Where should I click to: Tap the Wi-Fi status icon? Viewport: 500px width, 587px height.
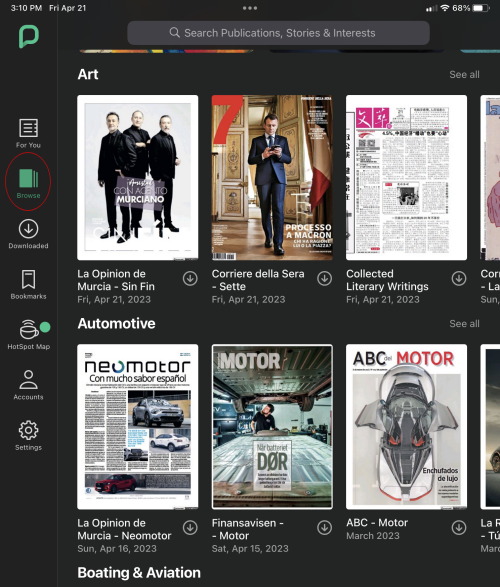[x=445, y=8]
